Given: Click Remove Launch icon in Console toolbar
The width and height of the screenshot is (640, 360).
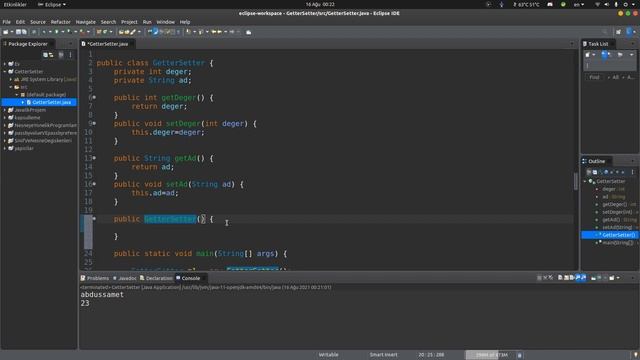Looking at the screenshot, I should (545, 278).
